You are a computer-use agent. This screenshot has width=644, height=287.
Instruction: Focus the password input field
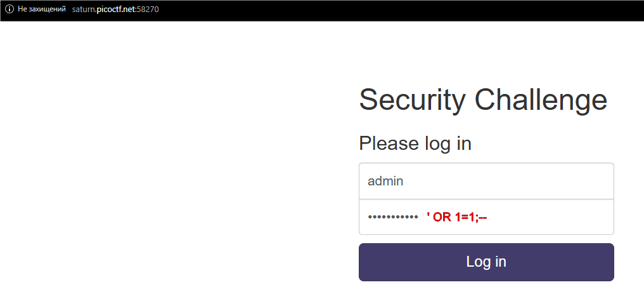(486, 217)
